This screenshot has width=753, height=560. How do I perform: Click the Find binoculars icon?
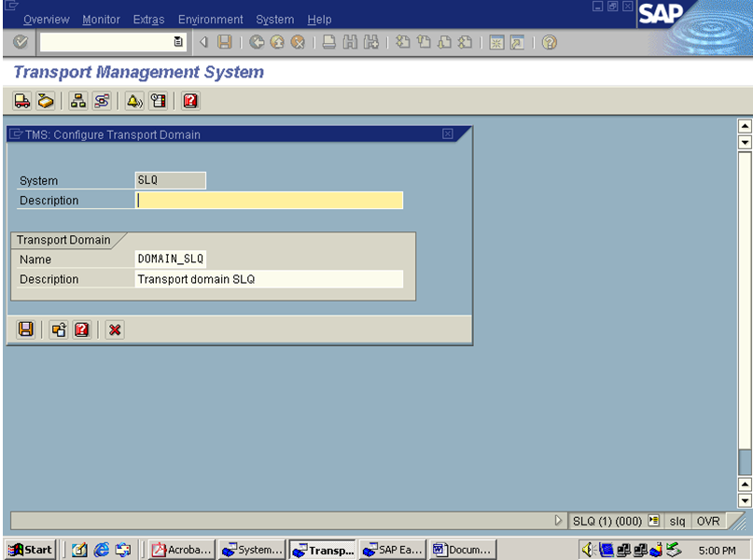pos(350,42)
